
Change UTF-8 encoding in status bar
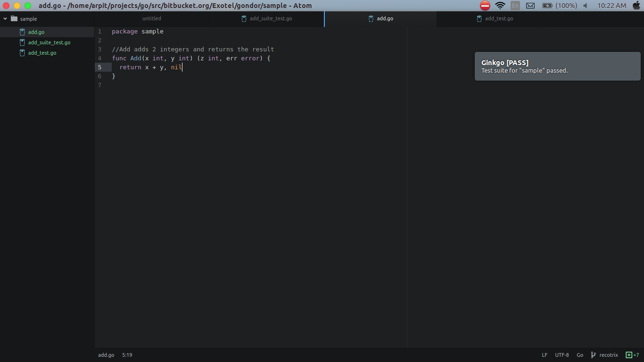tap(562, 355)
